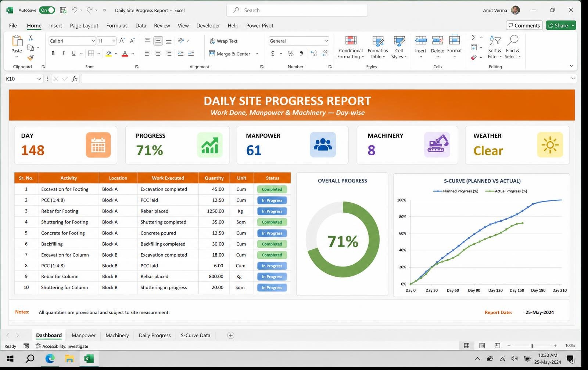Image resolution: width=588 pixels, height=370 pixels.
Task: Click the zoom slider handle
Action: [x=532, y=346]
